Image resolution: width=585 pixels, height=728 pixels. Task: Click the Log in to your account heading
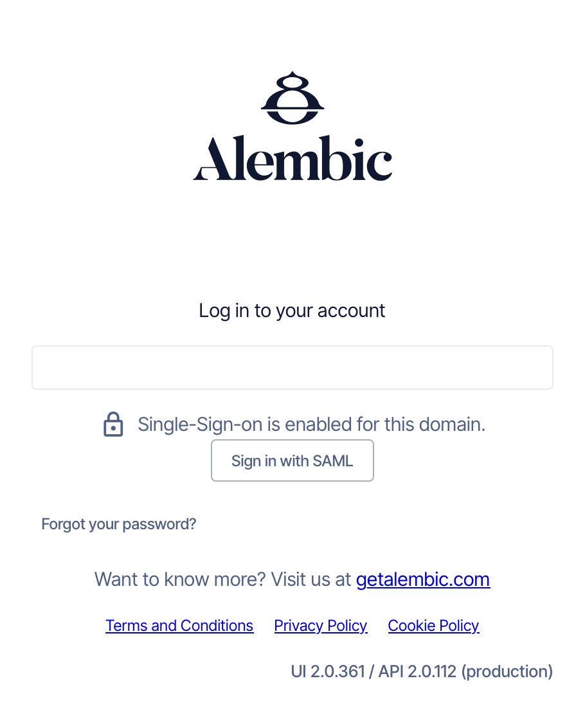tap(292, 311)
